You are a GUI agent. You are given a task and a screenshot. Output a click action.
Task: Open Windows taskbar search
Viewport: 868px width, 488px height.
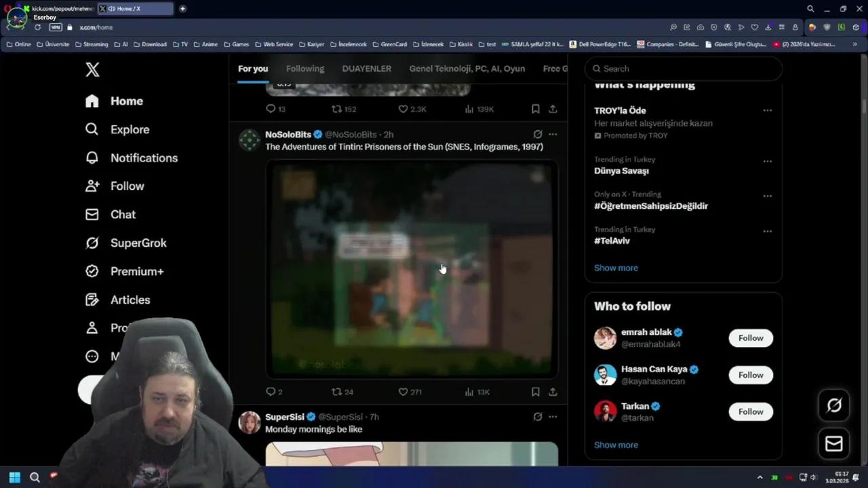[x=35, y=477]
